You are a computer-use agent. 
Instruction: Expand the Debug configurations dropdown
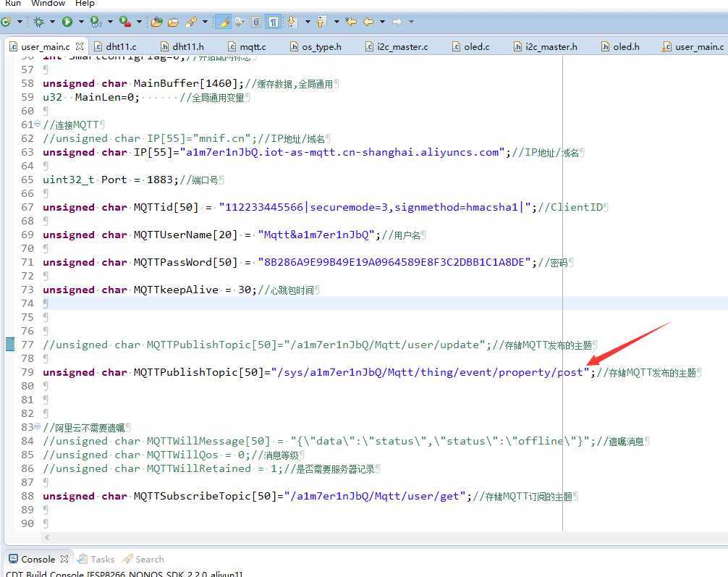click(52, 22)
